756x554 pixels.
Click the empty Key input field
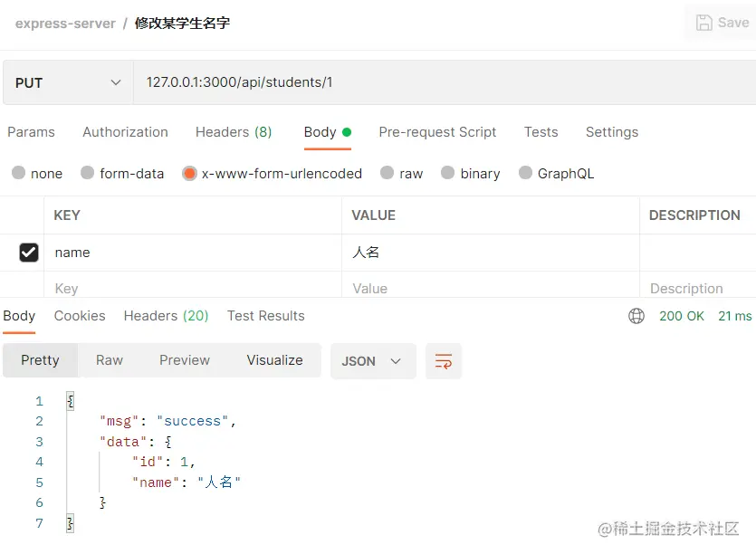[x=192, y=289]
